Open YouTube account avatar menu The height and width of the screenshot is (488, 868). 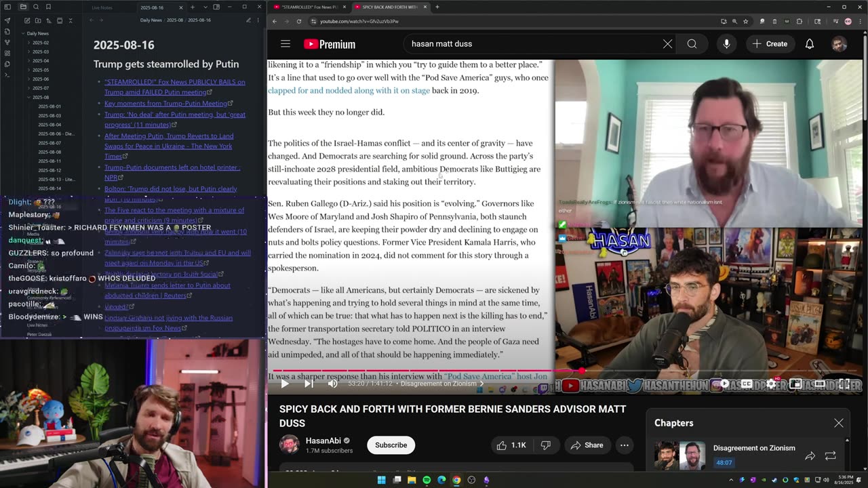point(840,44)
